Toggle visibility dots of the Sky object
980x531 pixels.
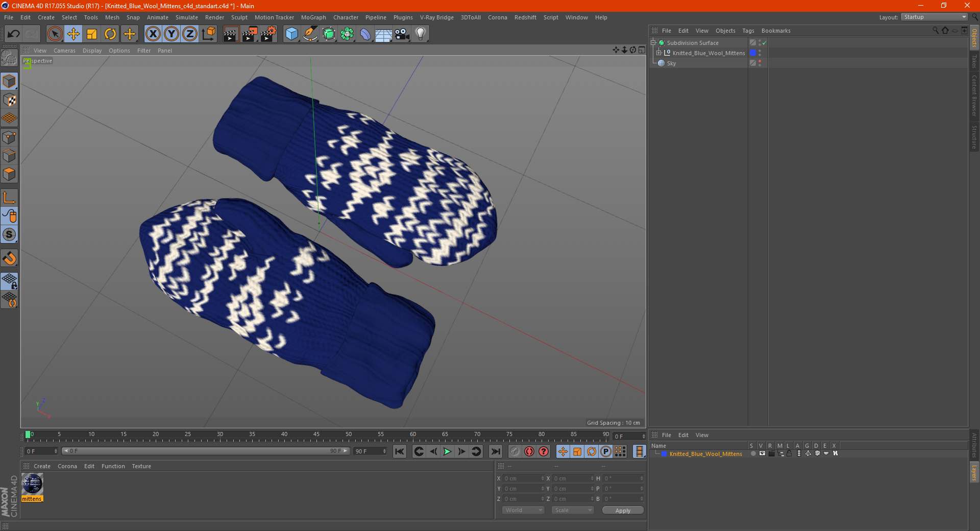pyautogui.click(x=759, y=63)
